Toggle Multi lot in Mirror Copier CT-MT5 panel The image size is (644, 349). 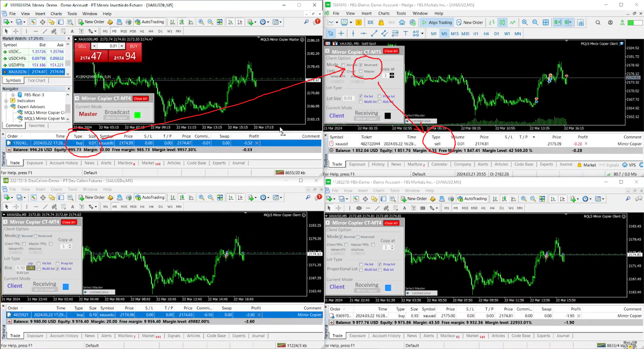[x=361, y=102]
